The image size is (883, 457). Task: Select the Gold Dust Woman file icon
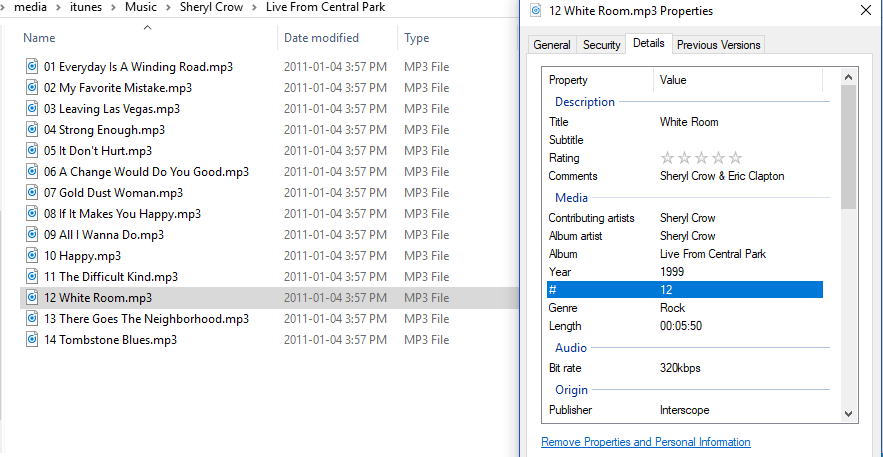[x=33, y=193]
